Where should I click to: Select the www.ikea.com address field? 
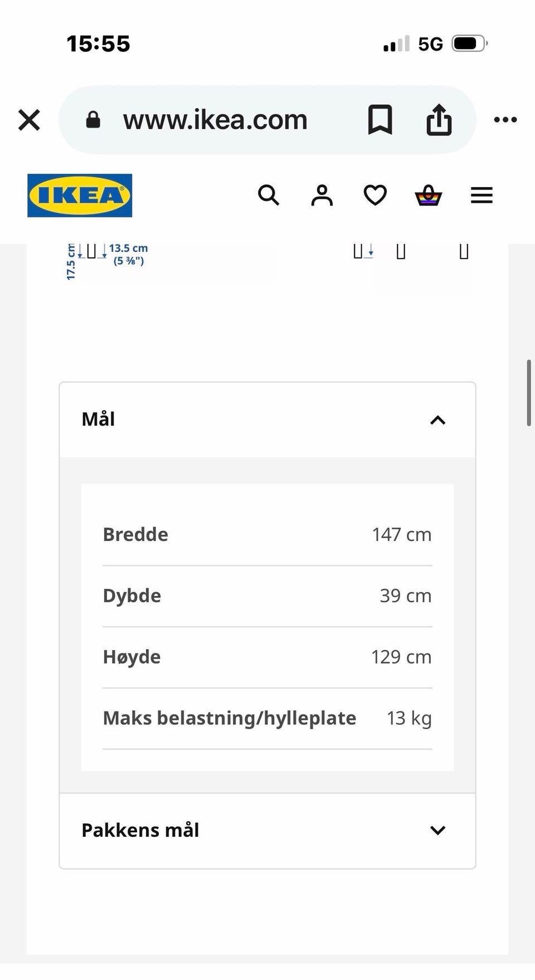tap(215, 120)
